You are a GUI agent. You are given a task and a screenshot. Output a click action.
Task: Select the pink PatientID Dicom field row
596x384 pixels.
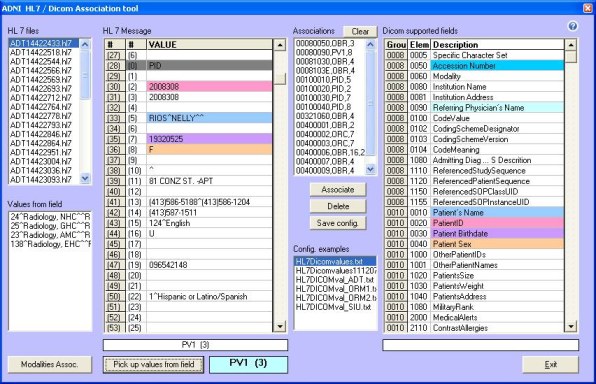coord(474,223)
